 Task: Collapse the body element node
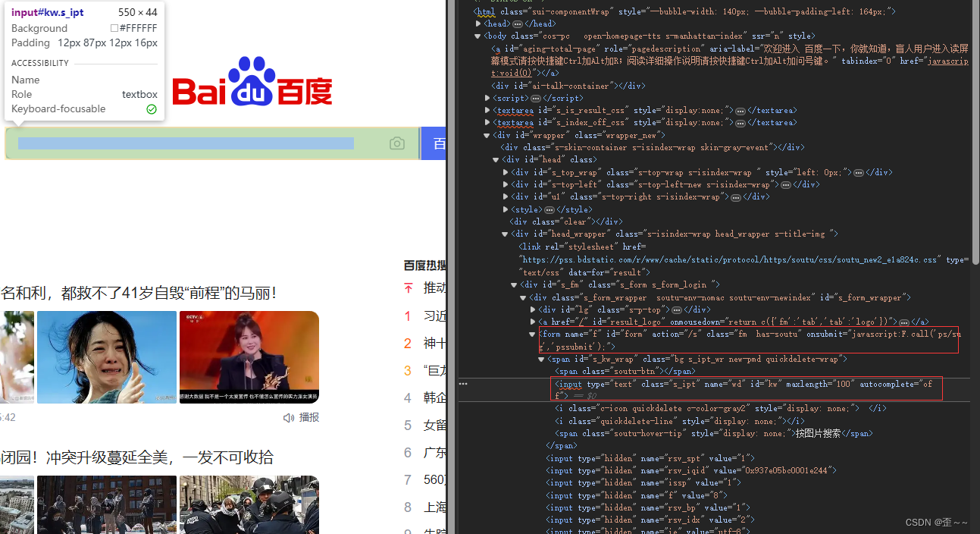pyautogui.click(x=478, y=36)
